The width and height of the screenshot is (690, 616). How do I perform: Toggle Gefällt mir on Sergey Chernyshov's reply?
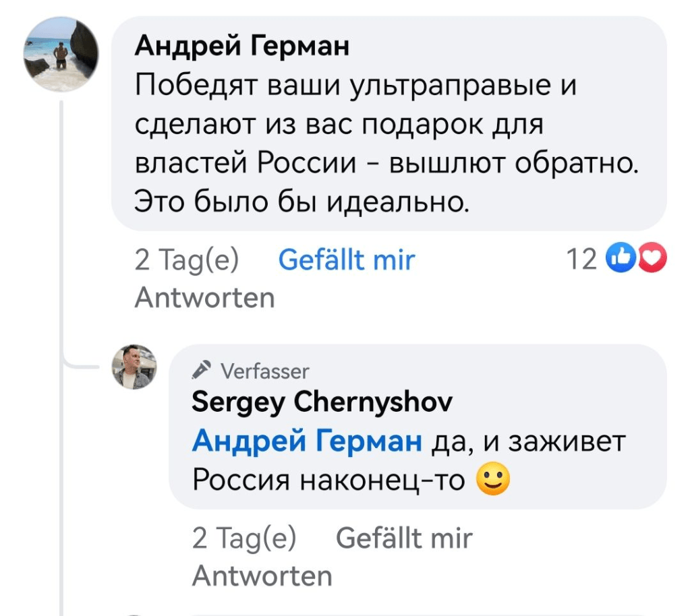pos(403,538)
